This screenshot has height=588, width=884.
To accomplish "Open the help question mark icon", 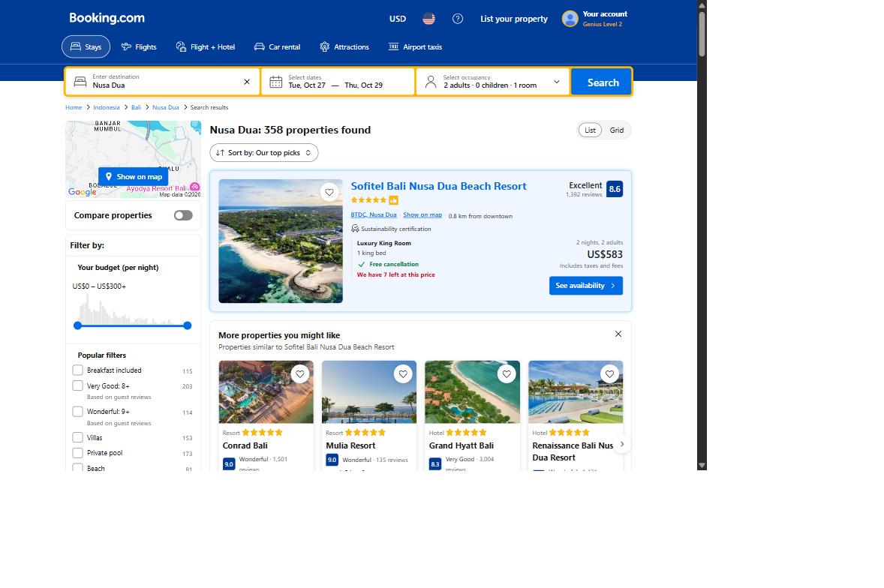I will click(458, 19).
